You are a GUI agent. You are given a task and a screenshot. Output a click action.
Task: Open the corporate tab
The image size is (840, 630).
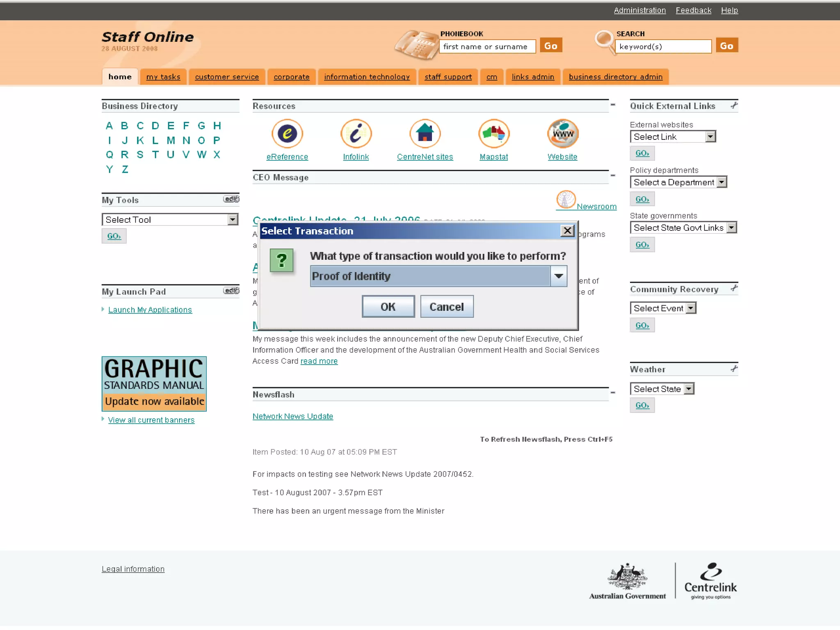[292, 77]
